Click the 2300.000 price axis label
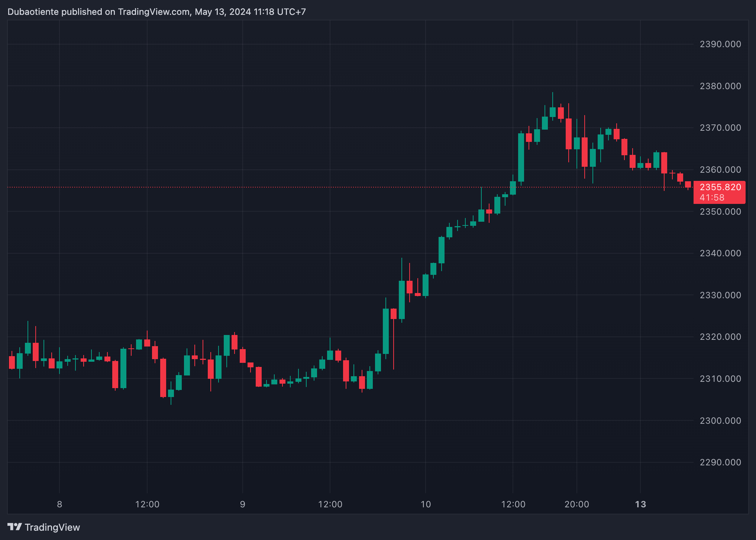 (x=720, y=421)
